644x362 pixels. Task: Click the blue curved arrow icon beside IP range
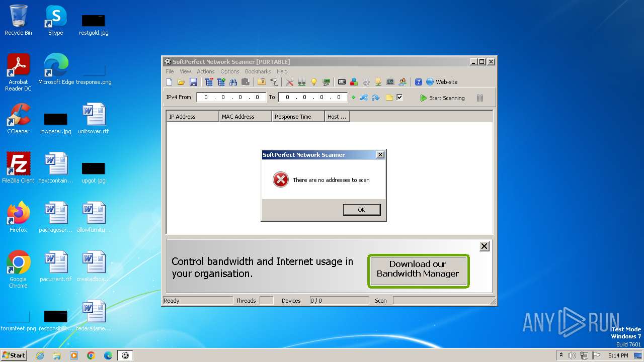(x=375, y=98)
